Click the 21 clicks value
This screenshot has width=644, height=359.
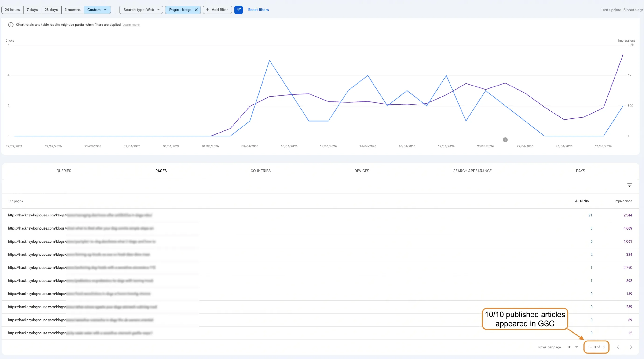coord(590,215)
